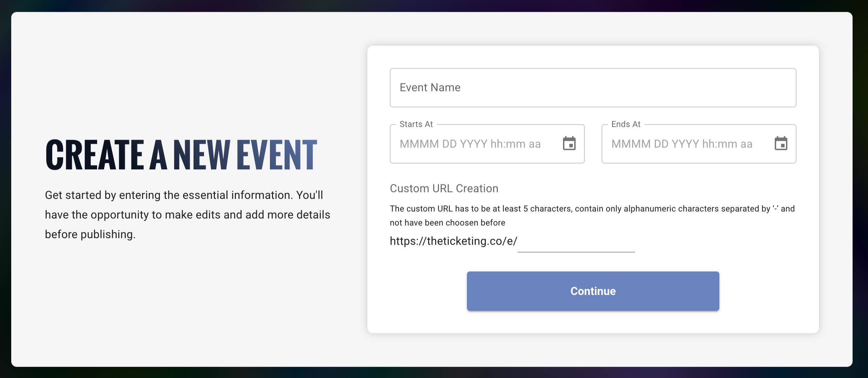This screenshot has width=868, height=378.
Task: Click the word "NEW" in the title
Action: (202, 155)
